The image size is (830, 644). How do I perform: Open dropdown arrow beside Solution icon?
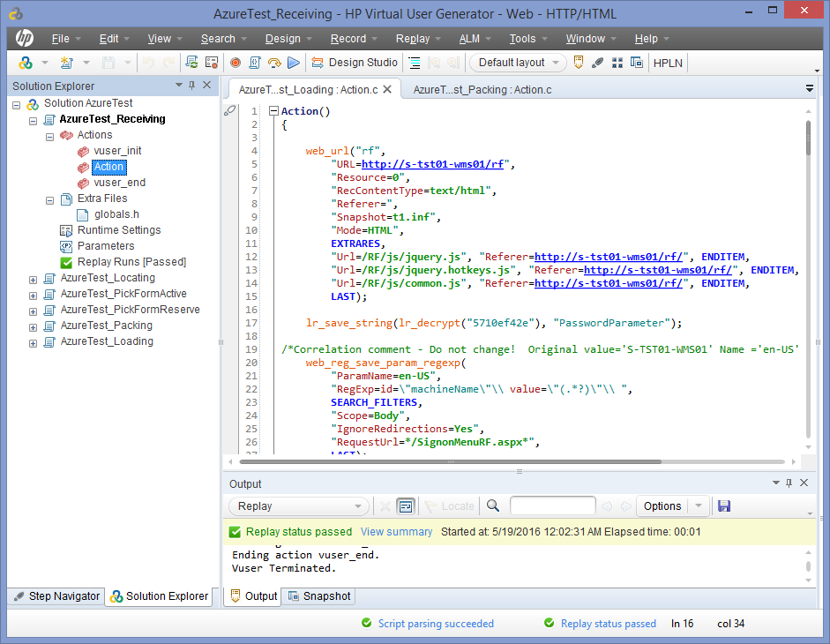tap(45, 63)
